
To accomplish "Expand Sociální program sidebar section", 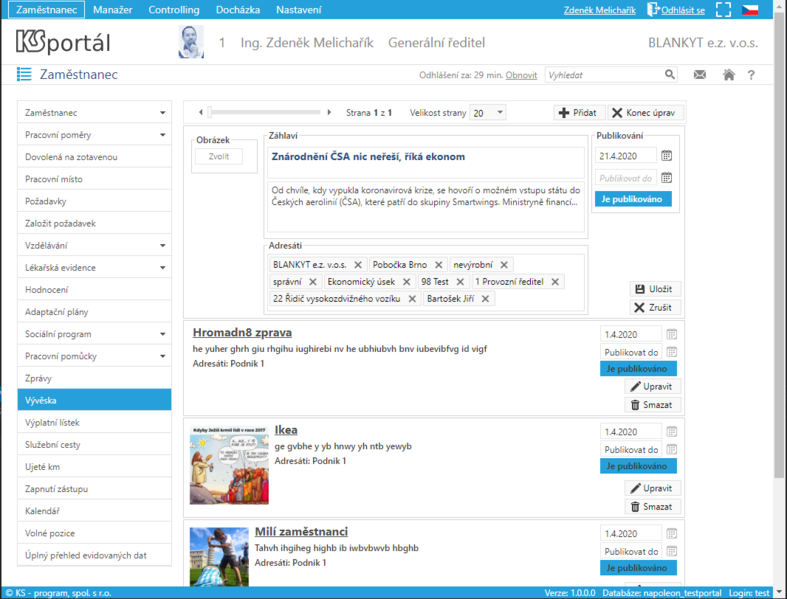I will click(163, 334).
